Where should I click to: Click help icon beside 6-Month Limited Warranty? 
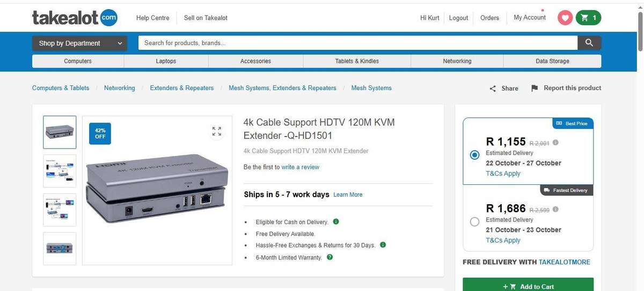point(330,257)
